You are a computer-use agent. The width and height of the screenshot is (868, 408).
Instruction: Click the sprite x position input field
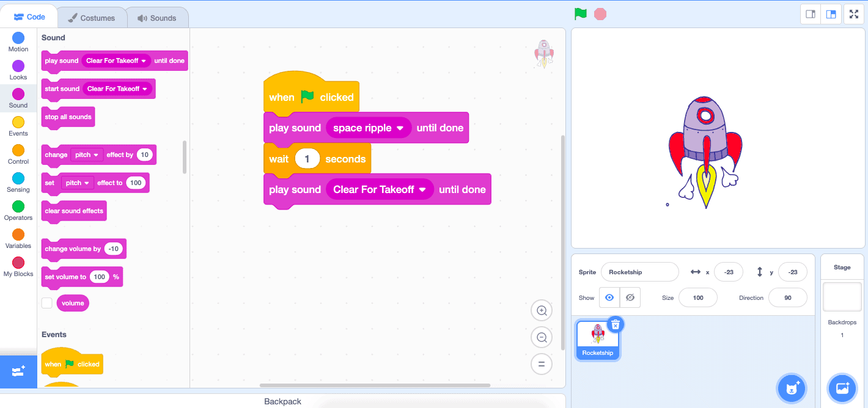[x=728, y=272]
